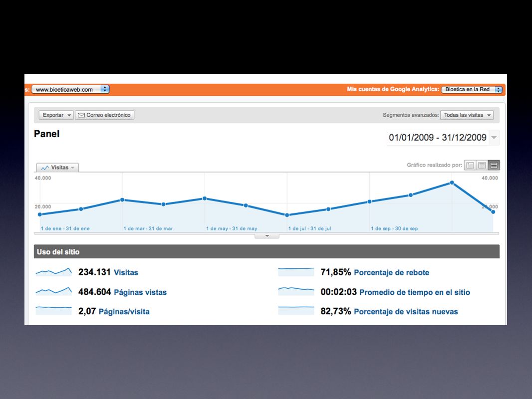Open the Páginas vistas link
532x399 pixels.
pos(140,292)
